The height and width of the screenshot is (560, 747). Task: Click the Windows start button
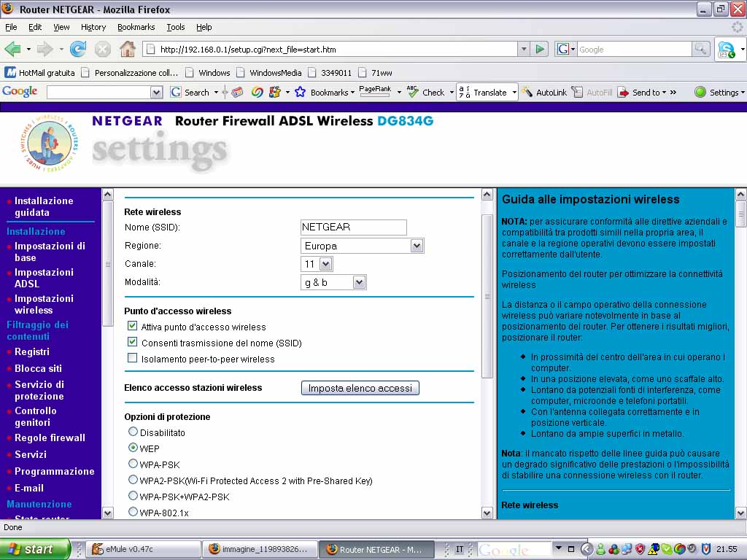[35, 549]
